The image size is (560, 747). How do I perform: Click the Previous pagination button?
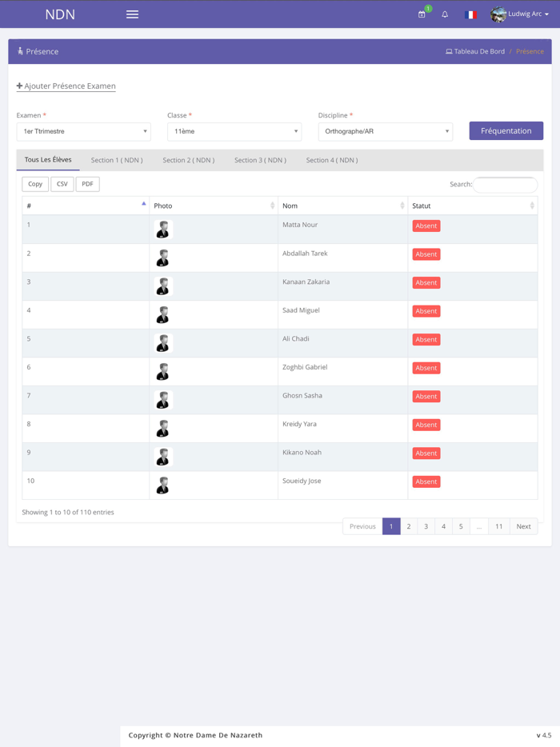[x=362, y=526]
